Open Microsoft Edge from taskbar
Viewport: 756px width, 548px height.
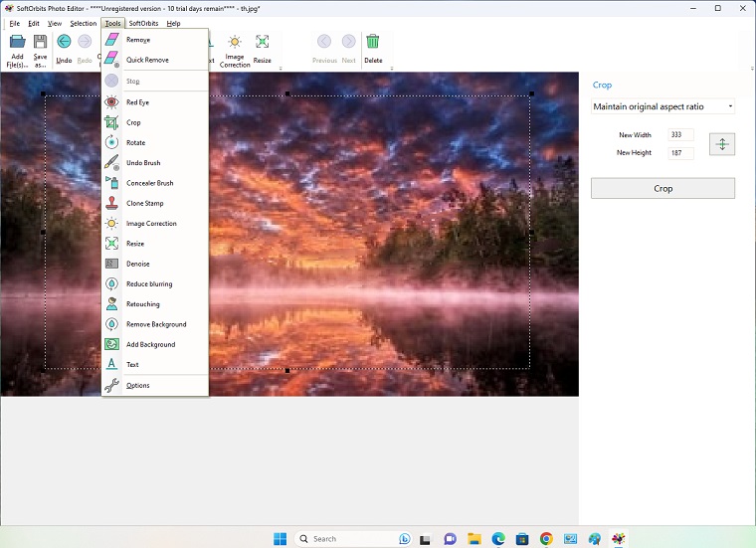point(498,538)
